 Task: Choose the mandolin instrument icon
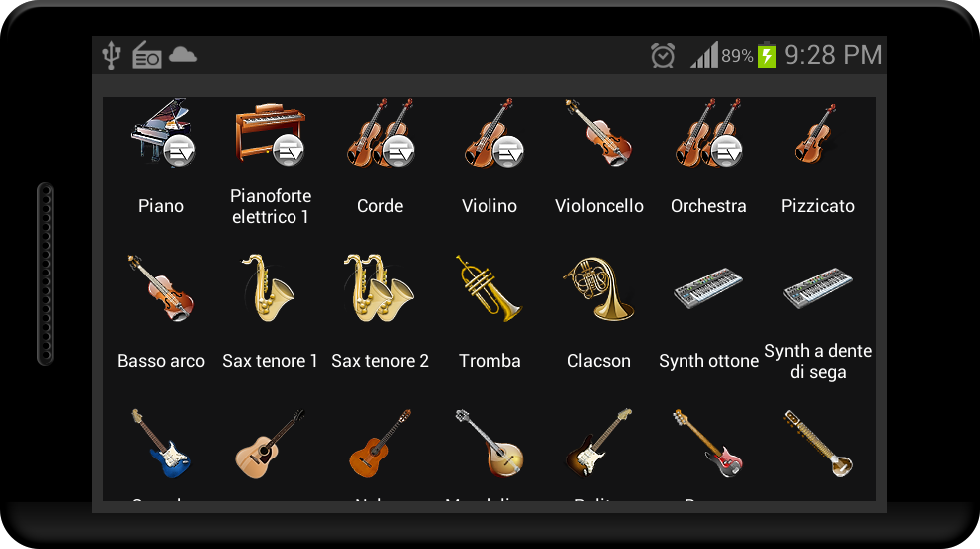point(490,443)
